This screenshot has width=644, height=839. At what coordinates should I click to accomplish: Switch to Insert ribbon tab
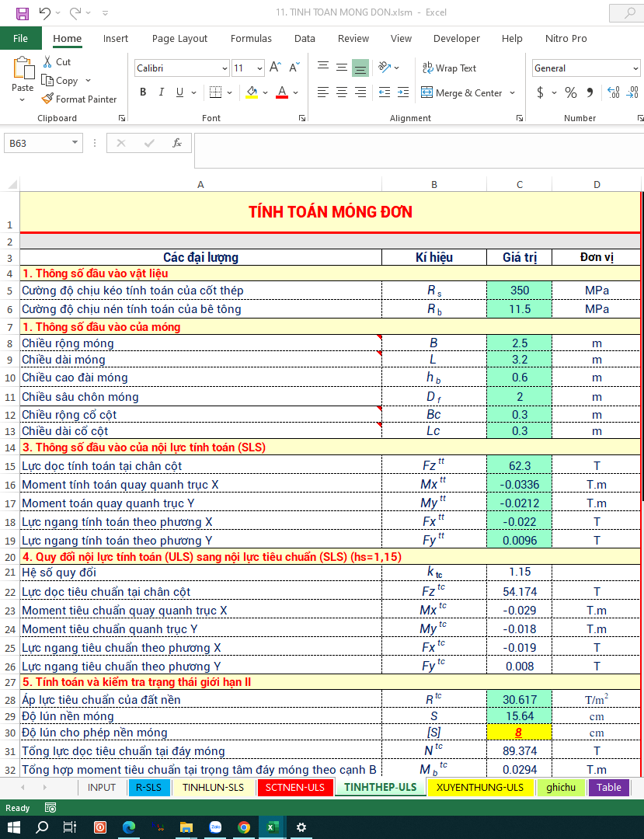116,39
